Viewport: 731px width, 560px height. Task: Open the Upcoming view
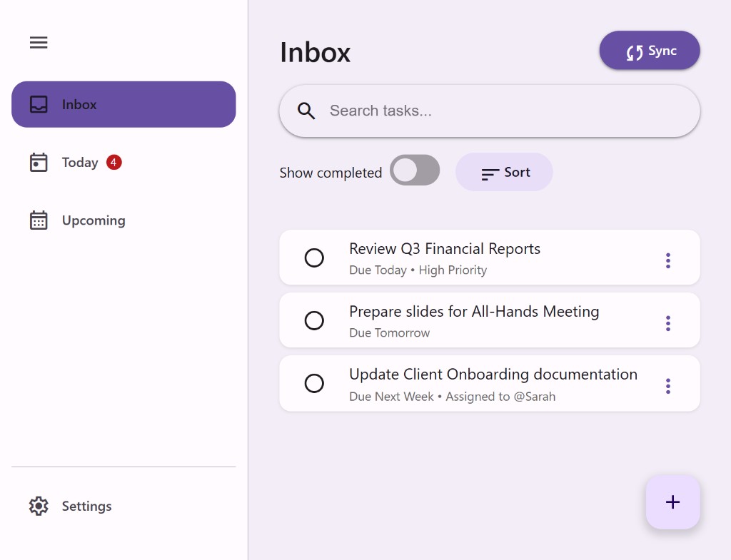click(x=123, y=220)
